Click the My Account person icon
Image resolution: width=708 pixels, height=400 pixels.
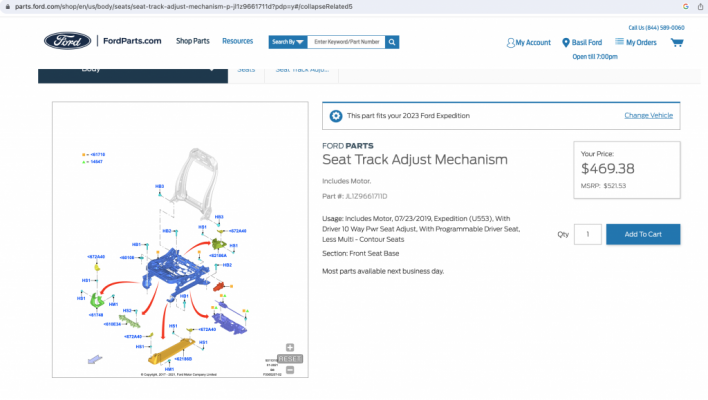(x=510, y=43)
